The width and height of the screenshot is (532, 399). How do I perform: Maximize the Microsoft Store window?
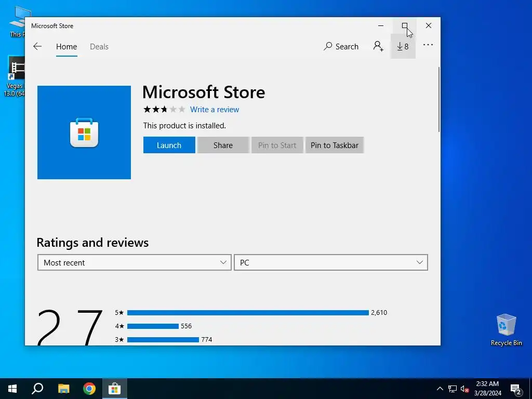pos(404,26)
